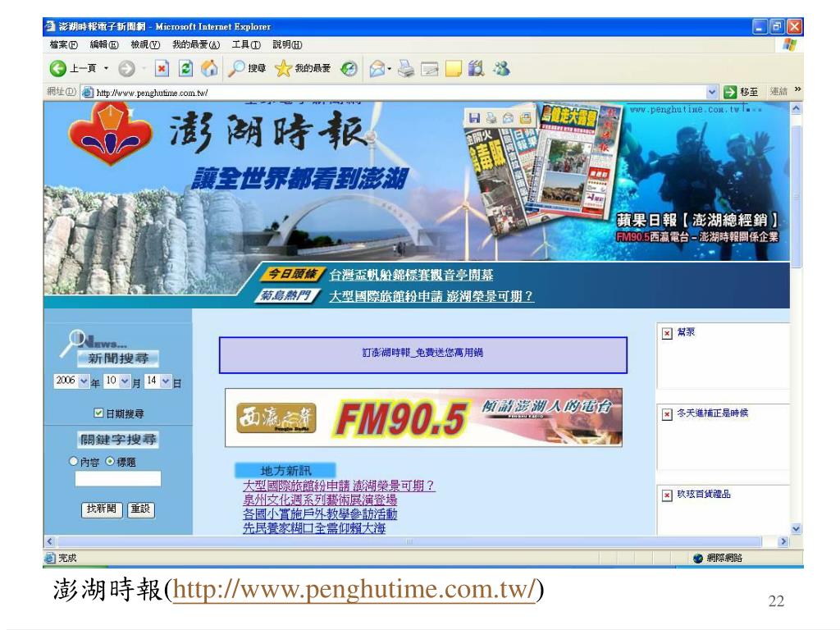Open link 先民養家餬口全需仰賴大海

pos(314,528)
